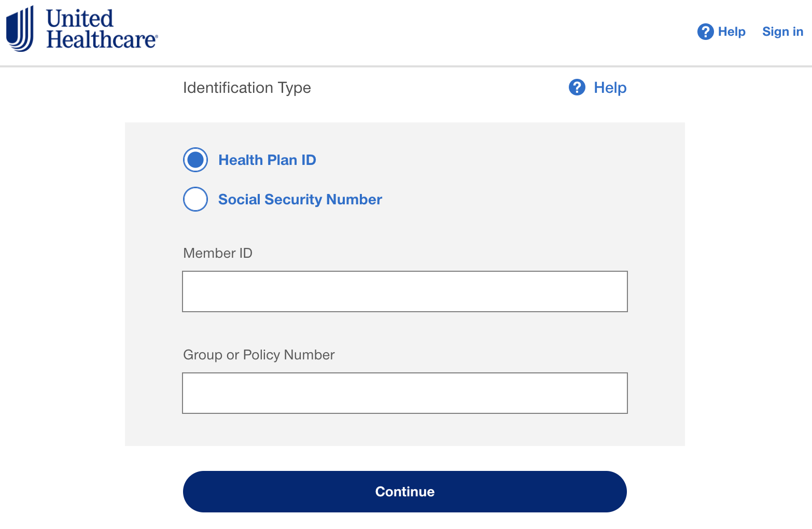
Task: Click the filled dot inside the selected radio
Action: pos(195,160)
